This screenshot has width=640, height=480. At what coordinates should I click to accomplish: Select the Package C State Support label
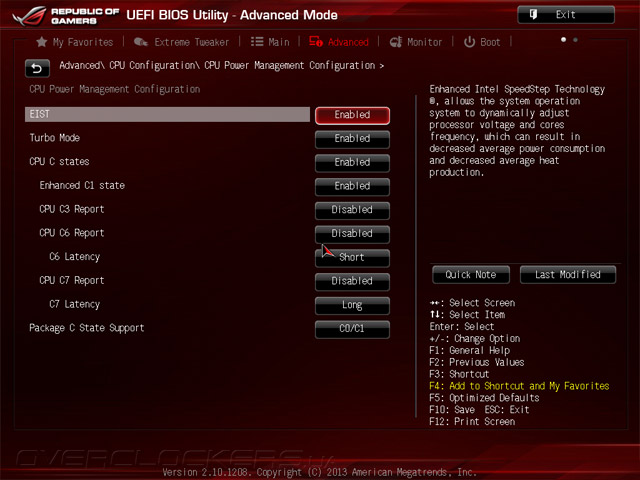[87, 328]
